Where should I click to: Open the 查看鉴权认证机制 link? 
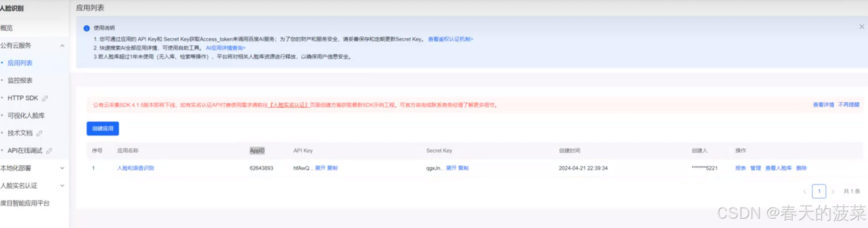coord(451,39)
